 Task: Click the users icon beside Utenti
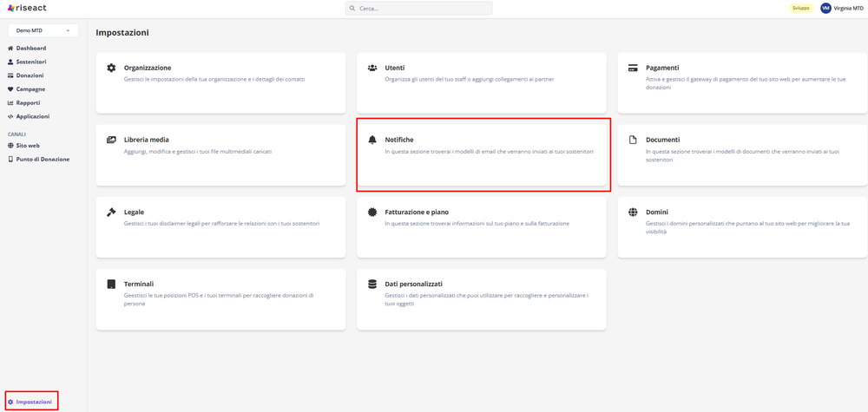click(x=372, y=68)
